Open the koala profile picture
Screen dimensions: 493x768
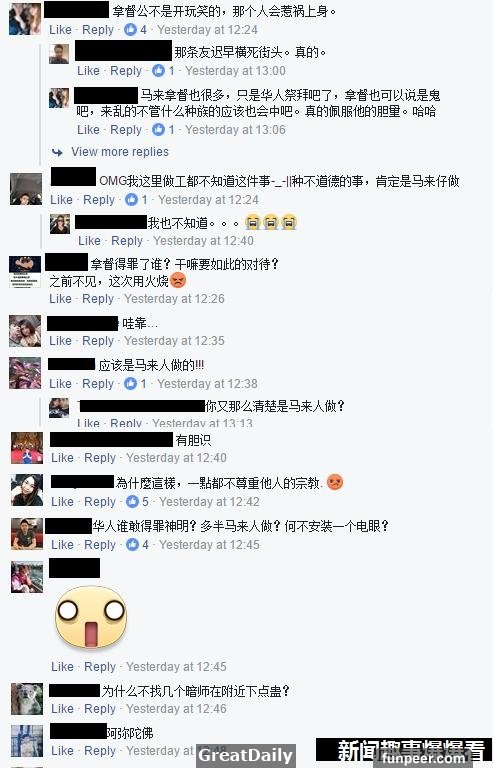(x=27, y=699)
